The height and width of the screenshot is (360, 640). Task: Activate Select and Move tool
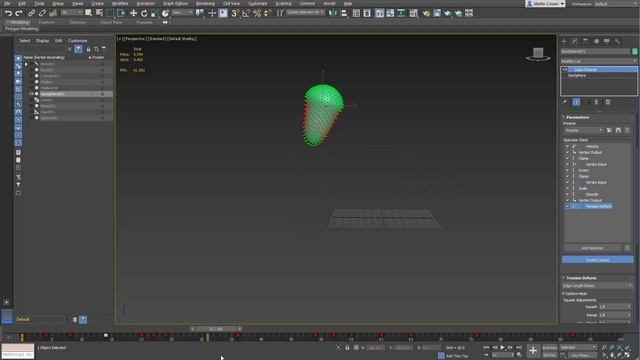tap(133, 13)
